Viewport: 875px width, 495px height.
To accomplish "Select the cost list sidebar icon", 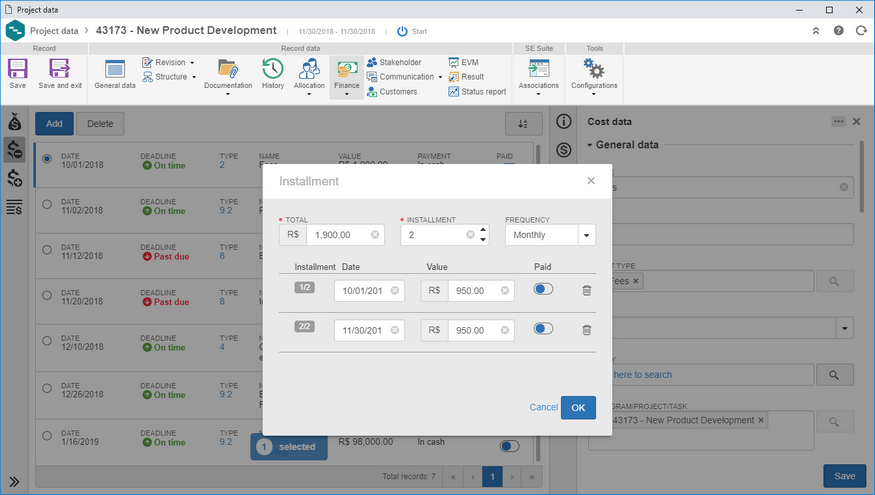I will [x=15, y=207].
